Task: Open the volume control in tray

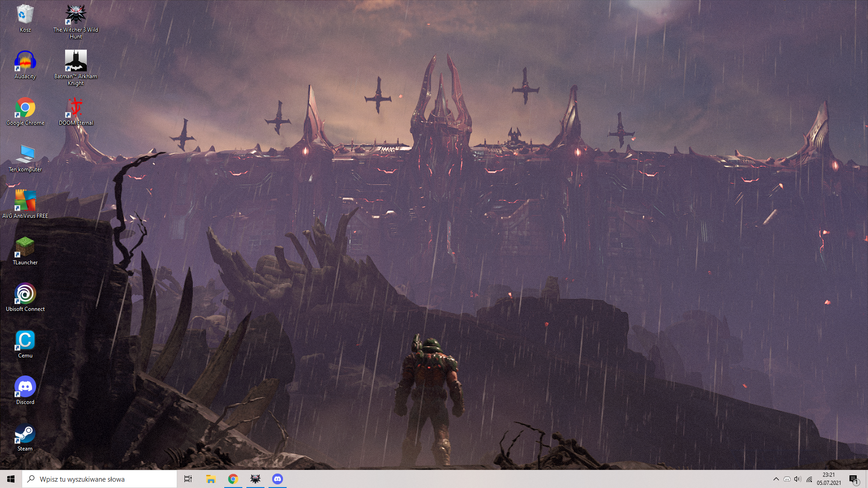Action: 797,479
